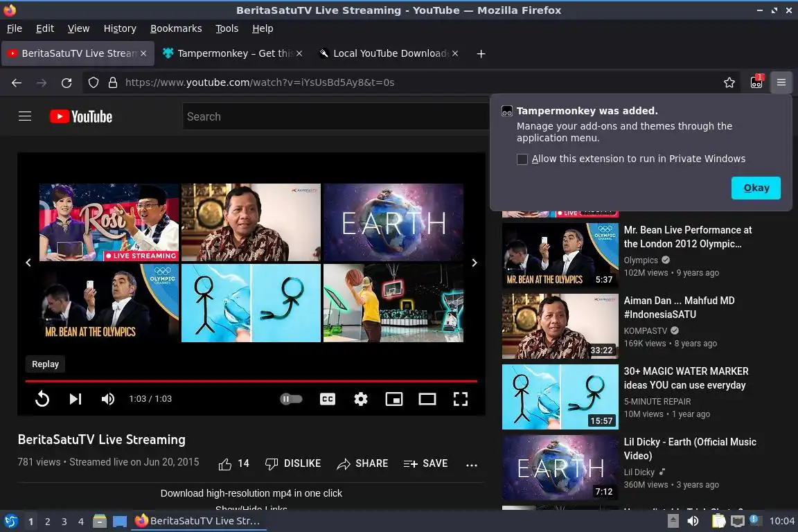Viewport: 798px width, 532px height.
Task: Open the Firefox application menu
Action: 781,82
